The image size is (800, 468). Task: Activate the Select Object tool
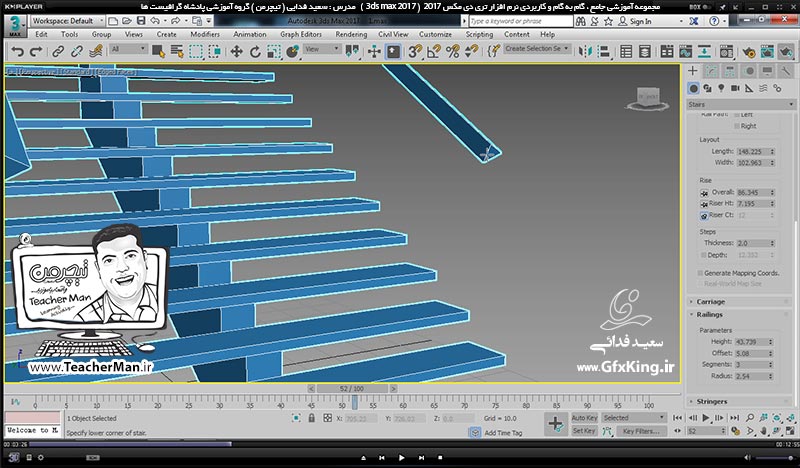158,52
